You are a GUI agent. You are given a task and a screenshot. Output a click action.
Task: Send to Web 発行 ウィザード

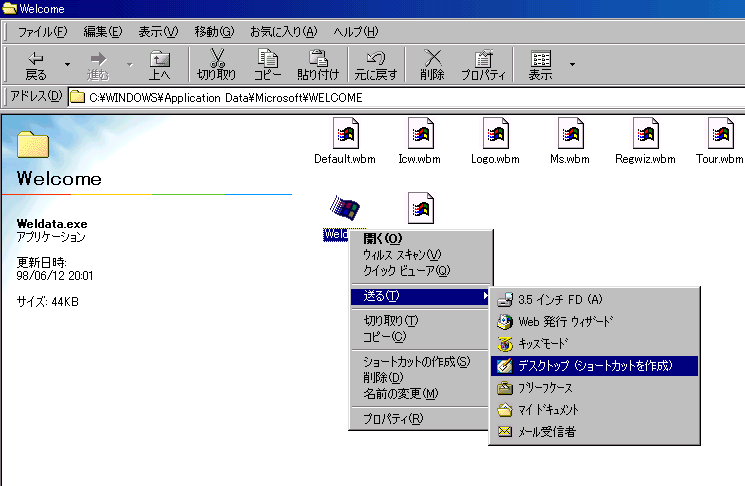pos(594,322)
